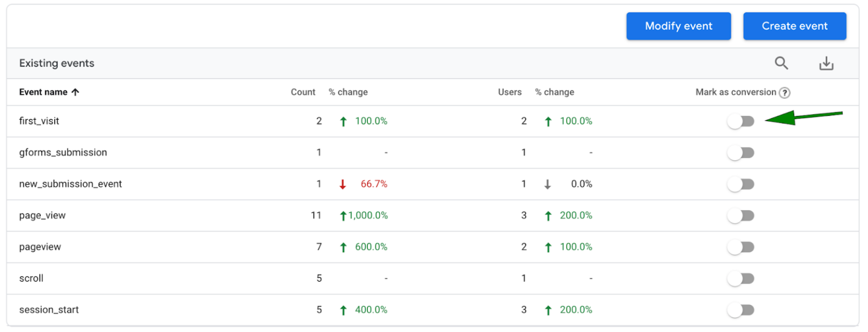
Task: Enable the pageview conversion toggle
Action: 740,247
